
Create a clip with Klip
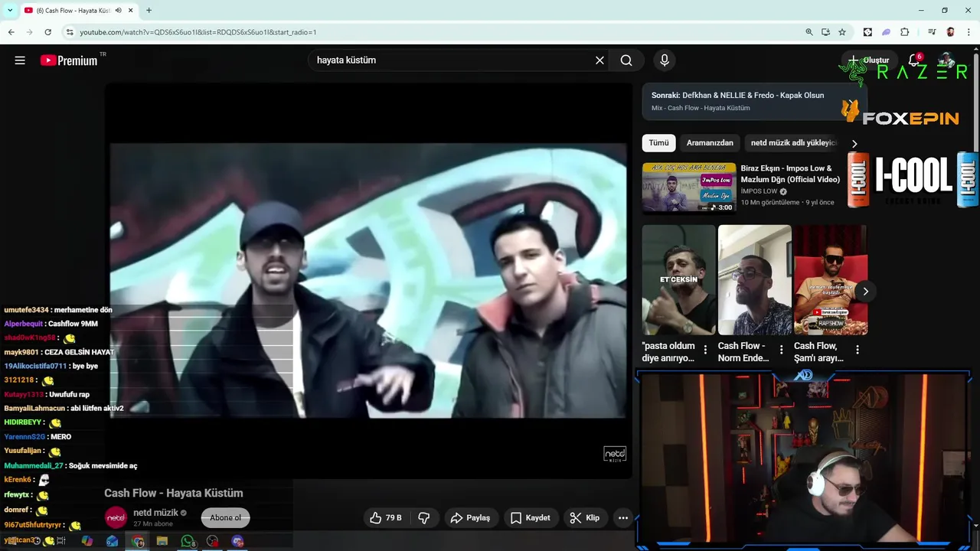(585, 518)
